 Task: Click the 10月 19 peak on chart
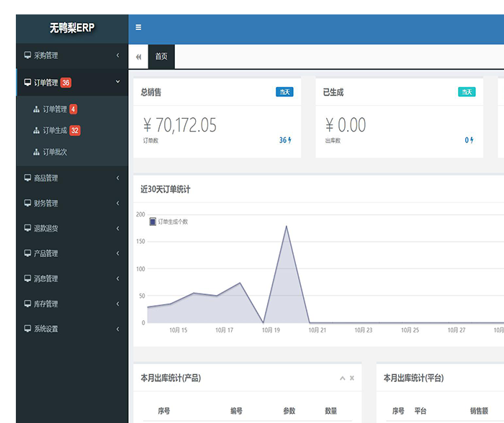click(x=286, y=226)
